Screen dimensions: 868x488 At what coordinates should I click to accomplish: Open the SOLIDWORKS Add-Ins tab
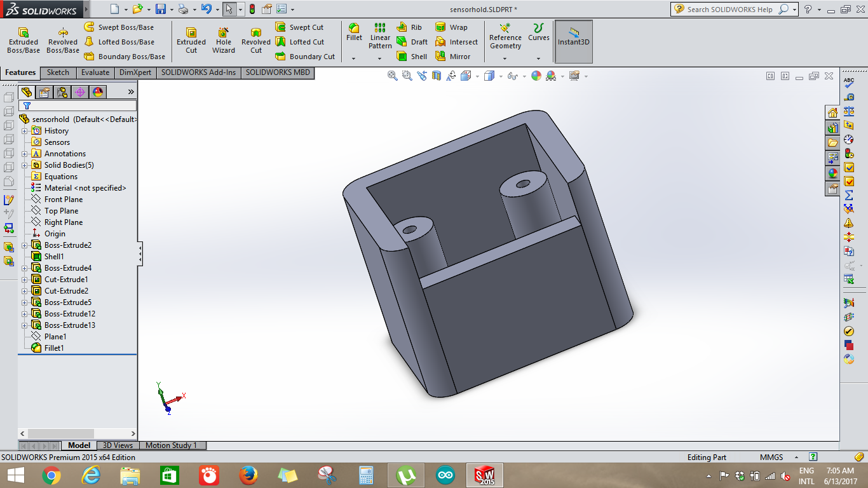198,72
